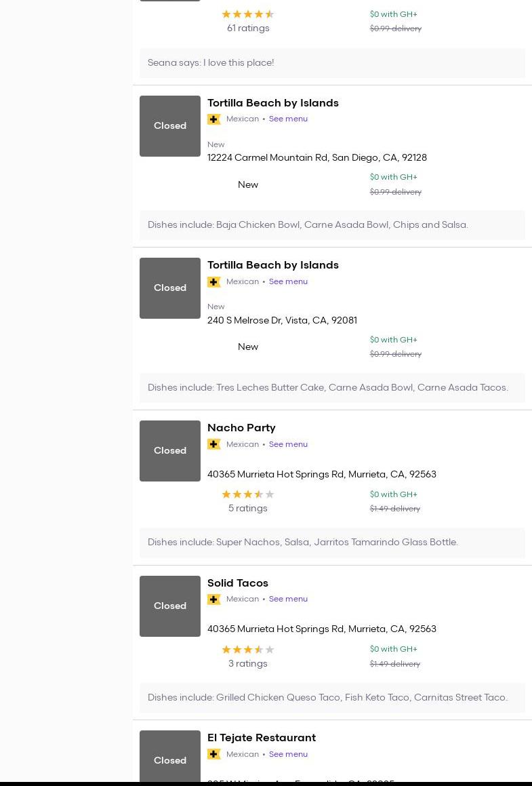Click GH+ badge for Vista Tortilla Beach
Viewport: 532px width, 786px height.
214,282
